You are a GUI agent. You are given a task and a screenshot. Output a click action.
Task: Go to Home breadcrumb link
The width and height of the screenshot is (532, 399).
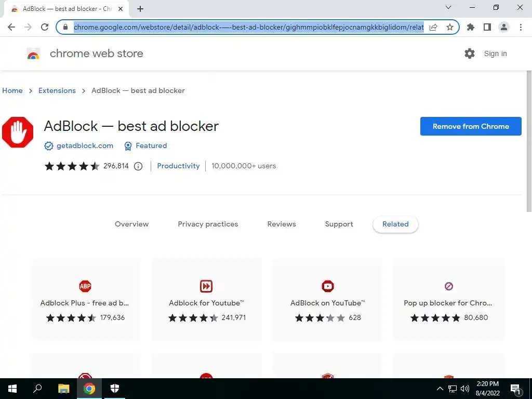12,90
